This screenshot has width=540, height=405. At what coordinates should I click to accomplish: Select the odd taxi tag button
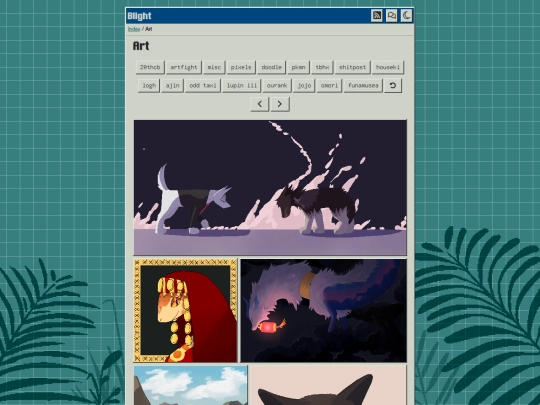point(203,86)
